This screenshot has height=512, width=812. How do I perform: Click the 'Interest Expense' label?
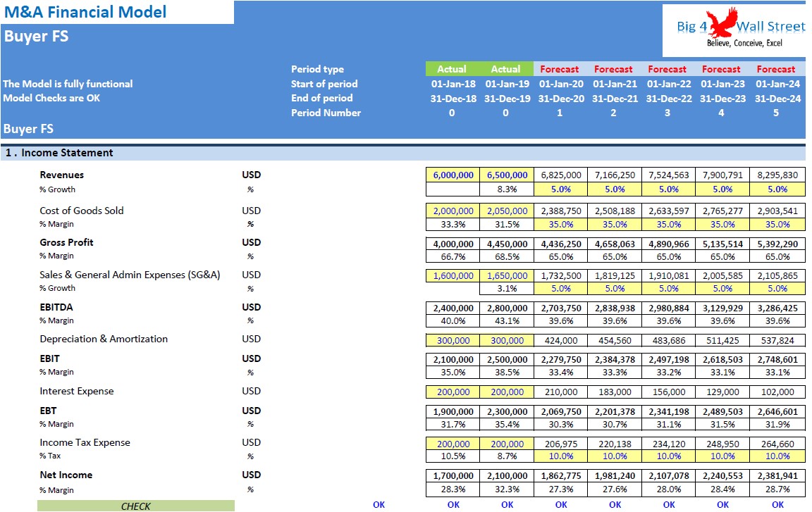tap(77, 391)
